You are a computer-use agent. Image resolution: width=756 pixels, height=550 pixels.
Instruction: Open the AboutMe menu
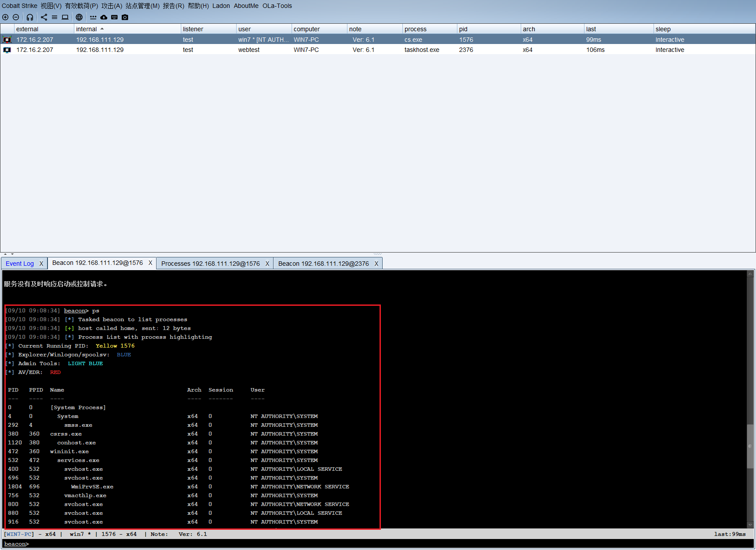pos(246,6)
